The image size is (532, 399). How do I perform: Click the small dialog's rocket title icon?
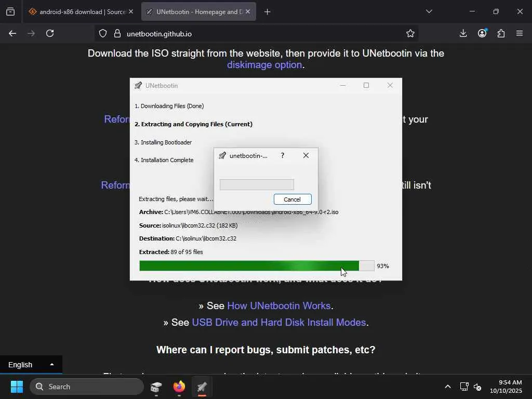(222, 156)
